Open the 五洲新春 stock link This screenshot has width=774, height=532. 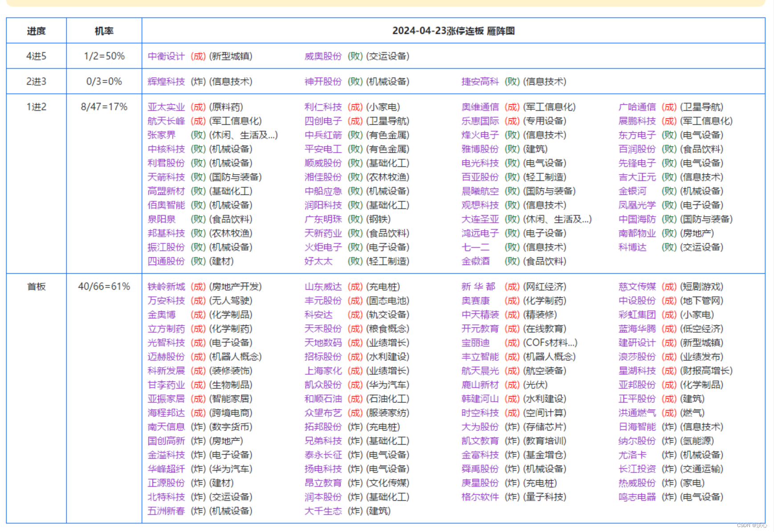coord(166,511)
